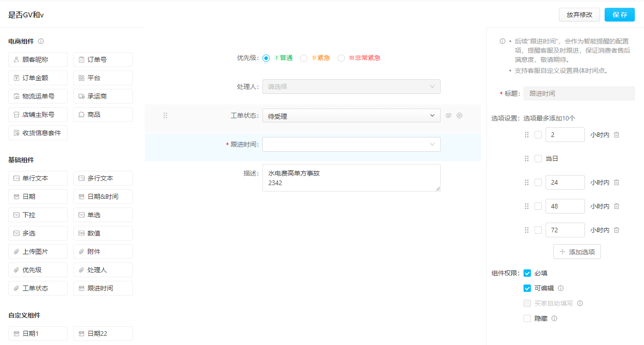
Task: Click 放弃修改 button
Action: [x=579, y=15]
